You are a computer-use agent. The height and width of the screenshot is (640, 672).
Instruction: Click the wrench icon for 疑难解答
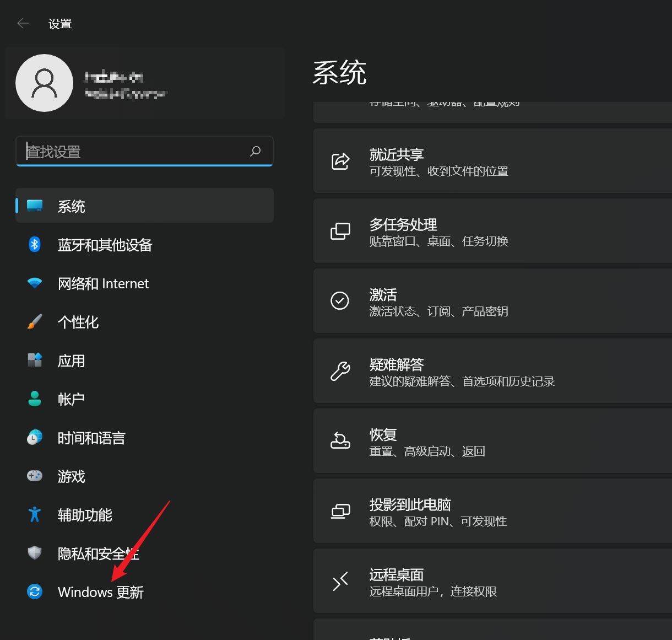340,371
